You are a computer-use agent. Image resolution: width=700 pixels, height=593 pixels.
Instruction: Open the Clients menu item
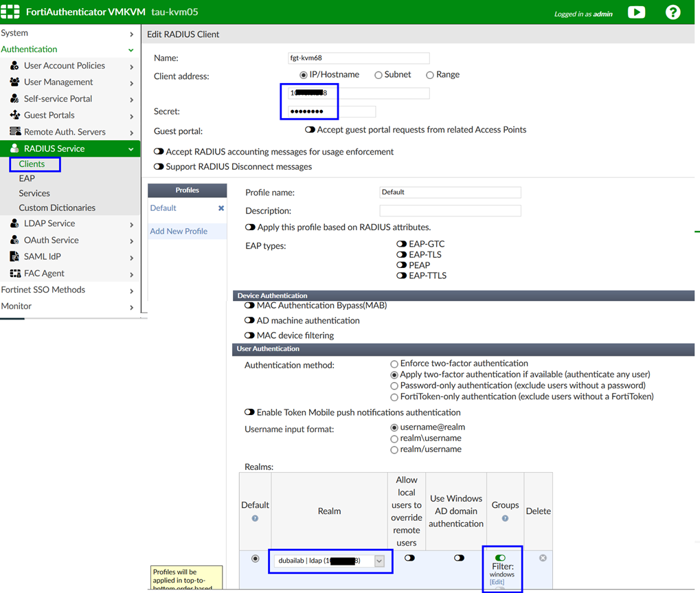[x=32, y=164]
